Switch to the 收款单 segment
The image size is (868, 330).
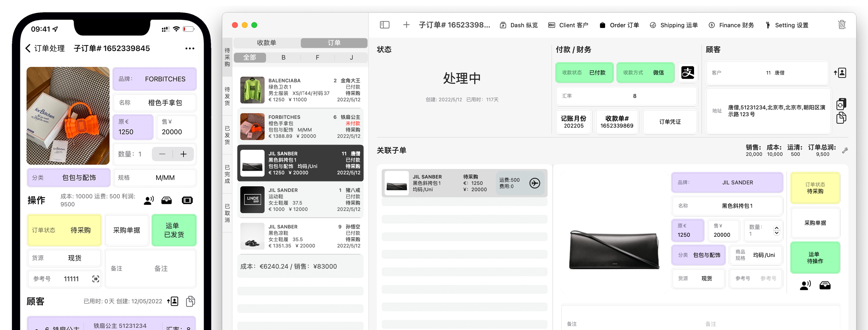(x=266, y=43)
